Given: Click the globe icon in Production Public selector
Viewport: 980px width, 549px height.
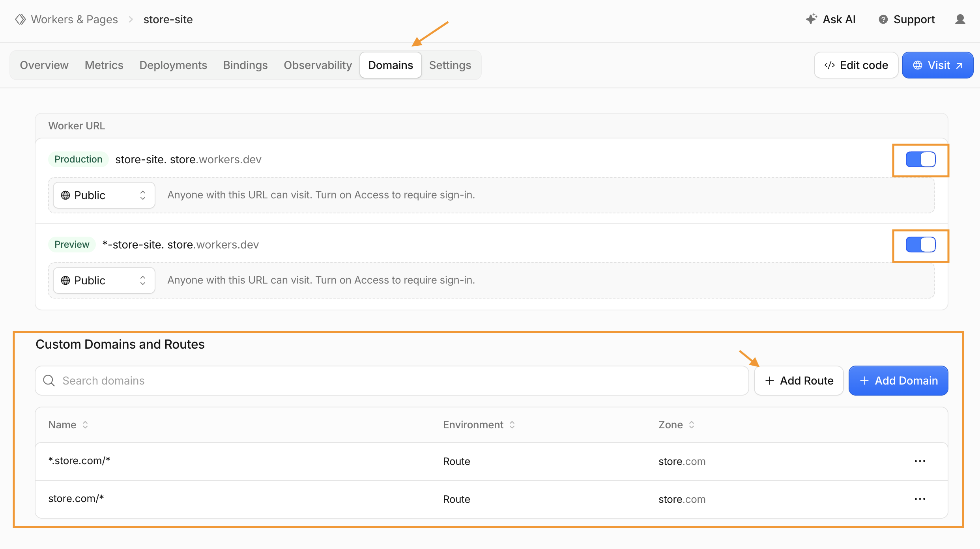Looking at the screenshot, I should point(65,195).
